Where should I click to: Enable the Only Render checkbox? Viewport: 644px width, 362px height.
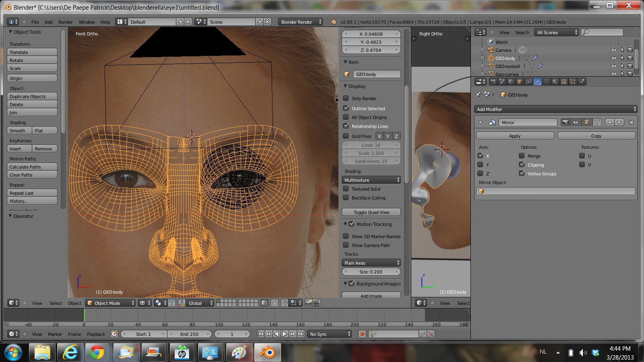click(346, 98)
